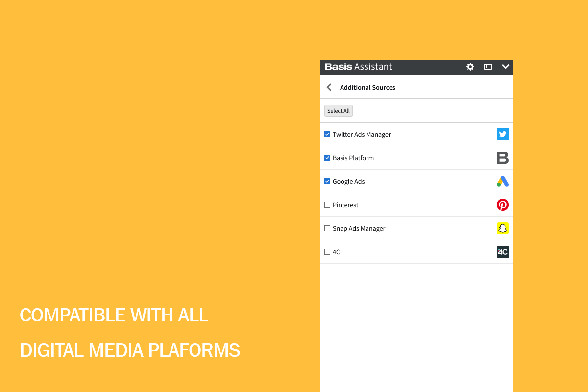The width and height of the screenshot is (588, 392).
Task: Click the red Pinterest logo icon
Action: (502, 205)
